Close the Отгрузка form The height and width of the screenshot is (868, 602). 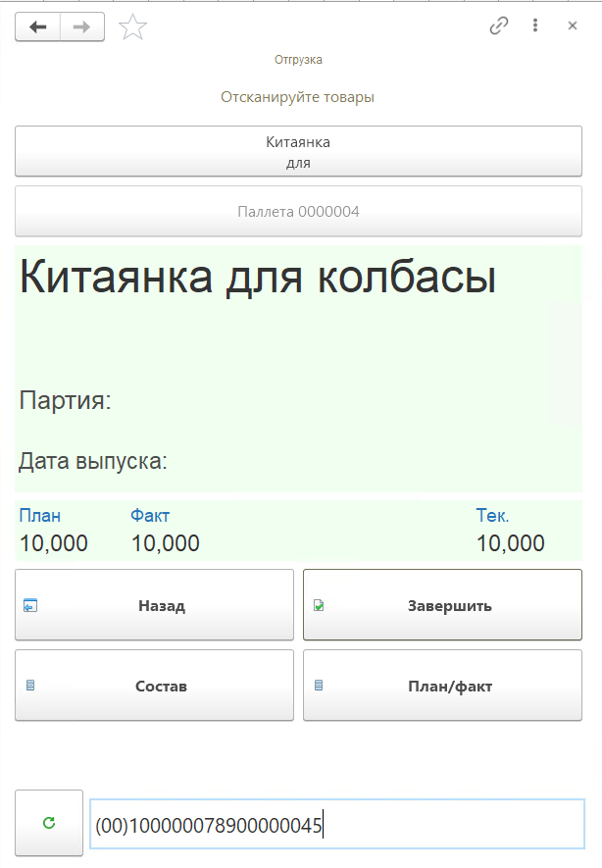[573, 26]
